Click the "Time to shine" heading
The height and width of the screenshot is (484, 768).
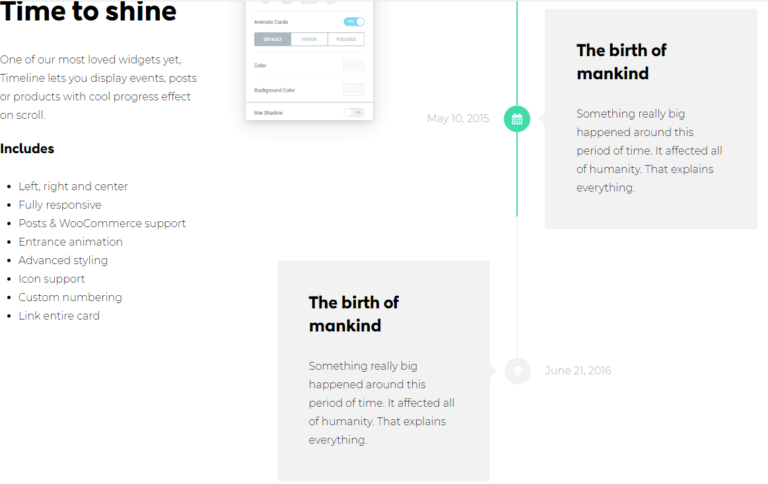88,13
